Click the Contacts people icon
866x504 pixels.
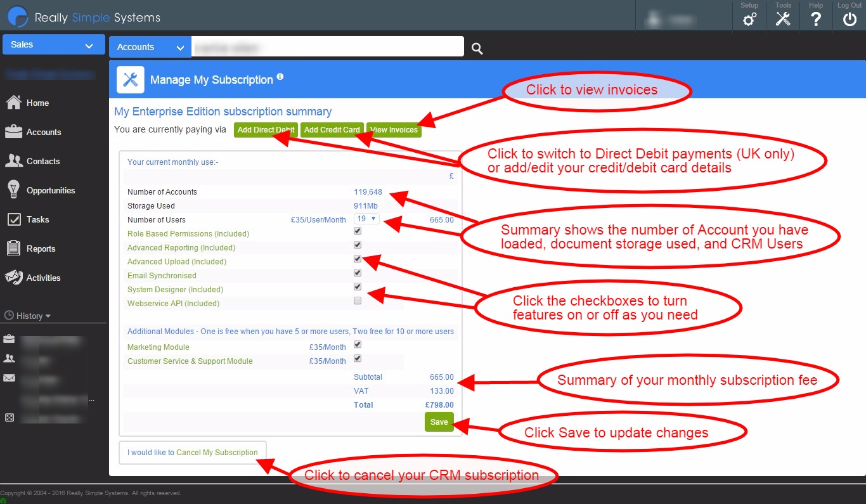pyautogui.click(x=14, y=161)
